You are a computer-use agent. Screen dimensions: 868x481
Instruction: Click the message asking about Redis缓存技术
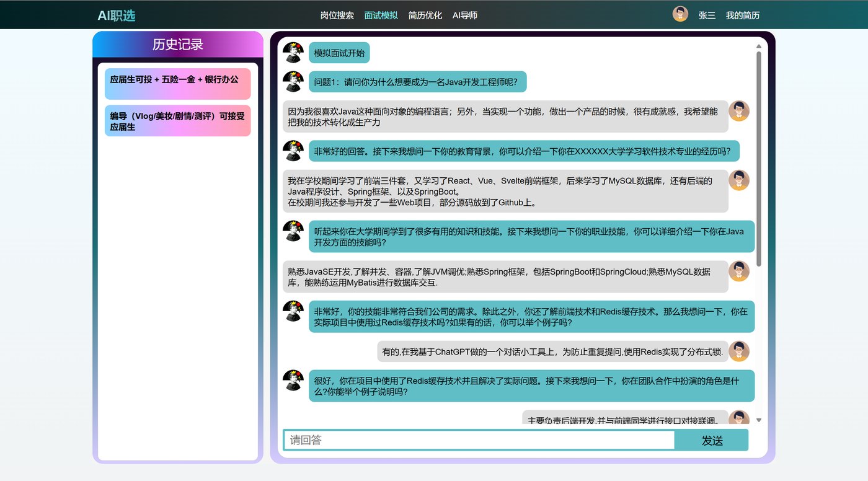tap(532, 317)
